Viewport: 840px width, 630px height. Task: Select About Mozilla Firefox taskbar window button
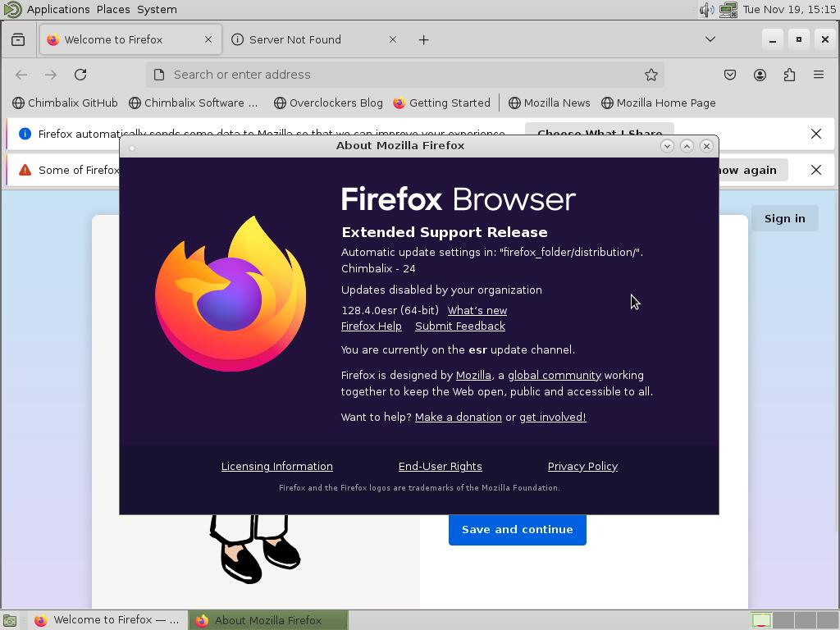pos(268,620)
